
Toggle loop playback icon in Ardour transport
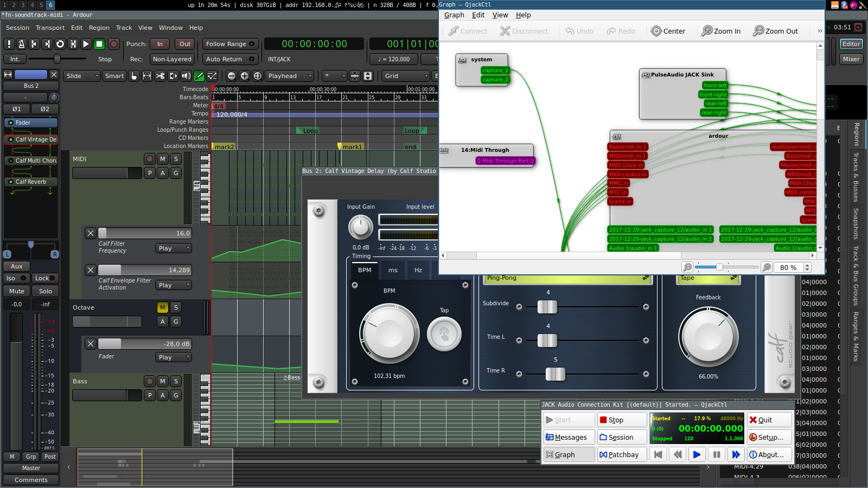(60, 44)
